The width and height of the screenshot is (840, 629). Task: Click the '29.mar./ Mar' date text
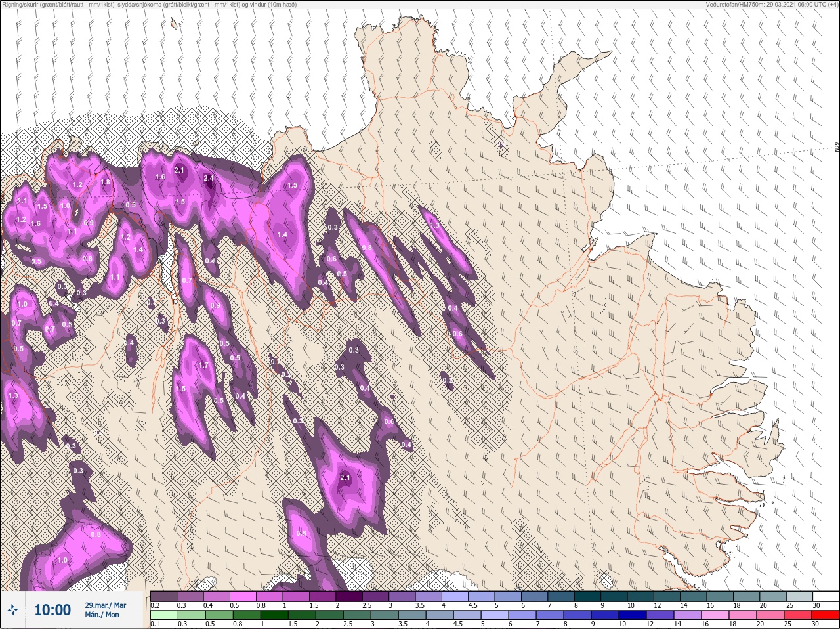click(x=105, y=605)
